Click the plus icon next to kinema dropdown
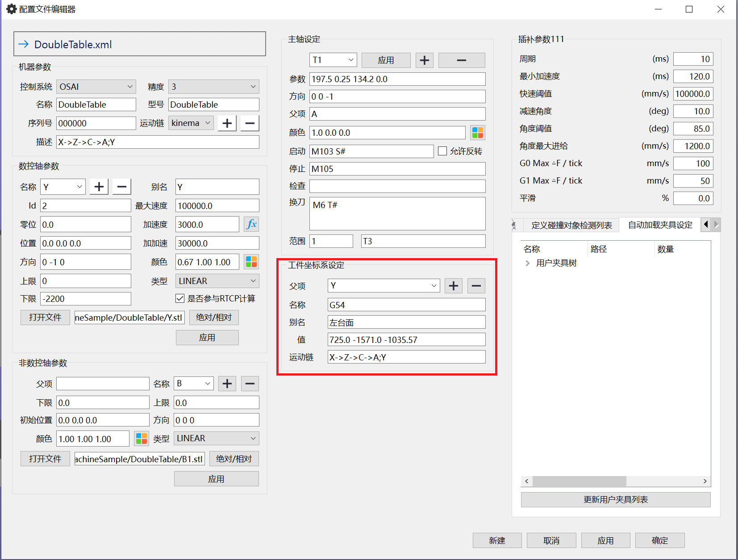This screenshot has height=560, width=738. [227, 123]
